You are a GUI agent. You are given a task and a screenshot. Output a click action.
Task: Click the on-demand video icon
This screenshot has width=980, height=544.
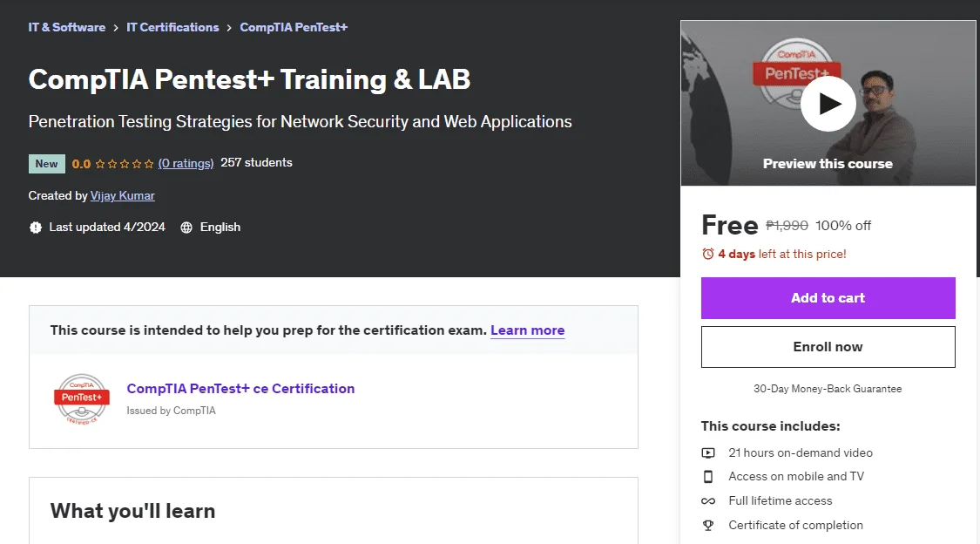(x=708, y=452)
